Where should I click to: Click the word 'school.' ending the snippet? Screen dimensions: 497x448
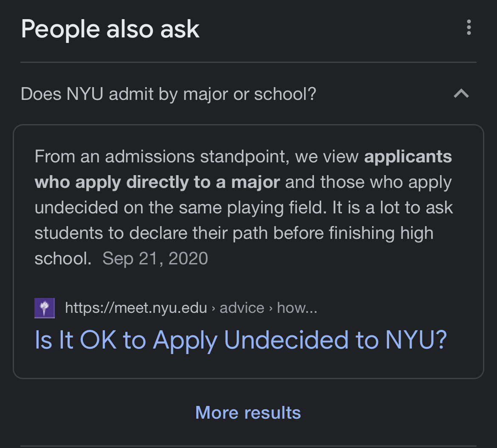(63, 258)
